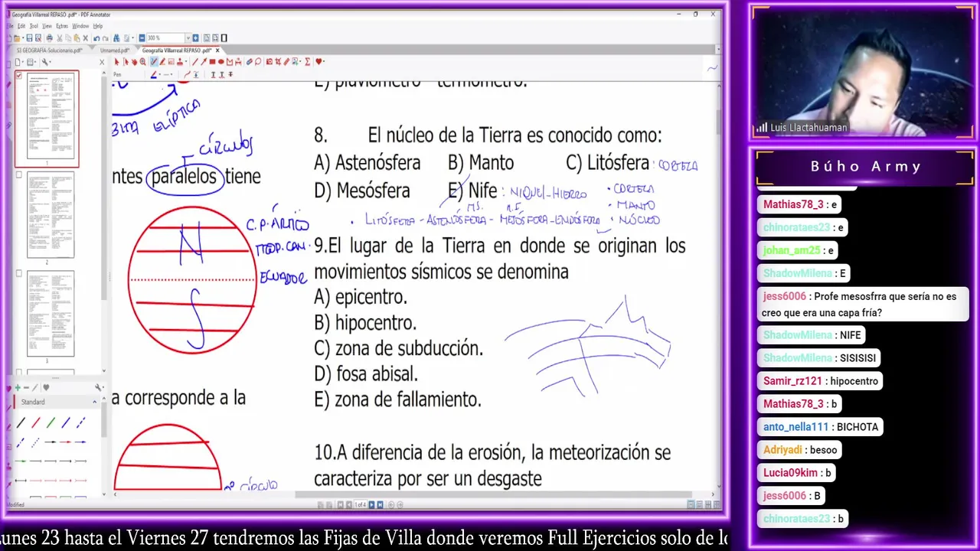Click the Open file folder icon
The image size is (980, 551).
(17, 37)
